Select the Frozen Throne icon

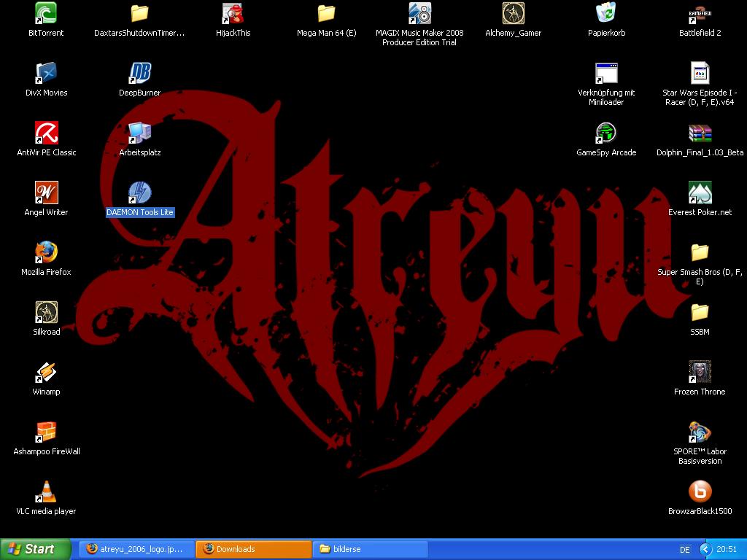tap(700, 373)
